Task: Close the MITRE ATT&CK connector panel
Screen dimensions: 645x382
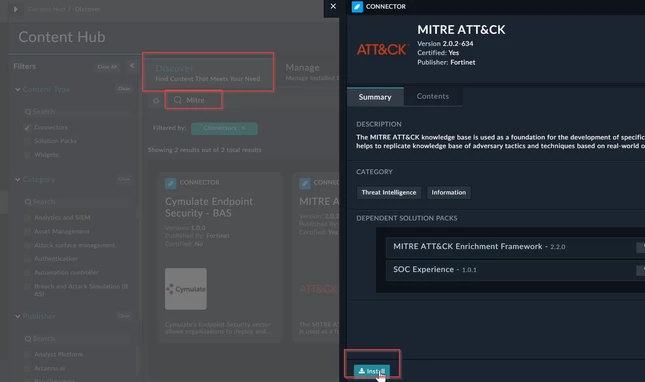Action: pyautogui.click(x=333, y=7)
